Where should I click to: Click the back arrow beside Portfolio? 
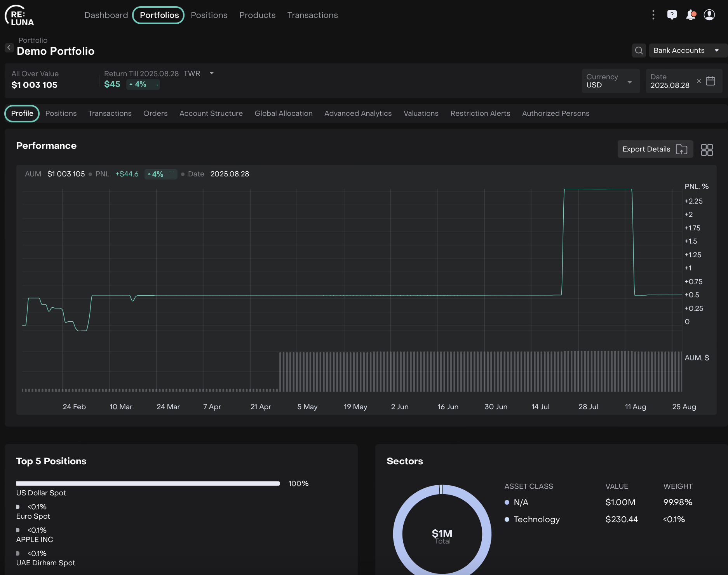point(9,48)
